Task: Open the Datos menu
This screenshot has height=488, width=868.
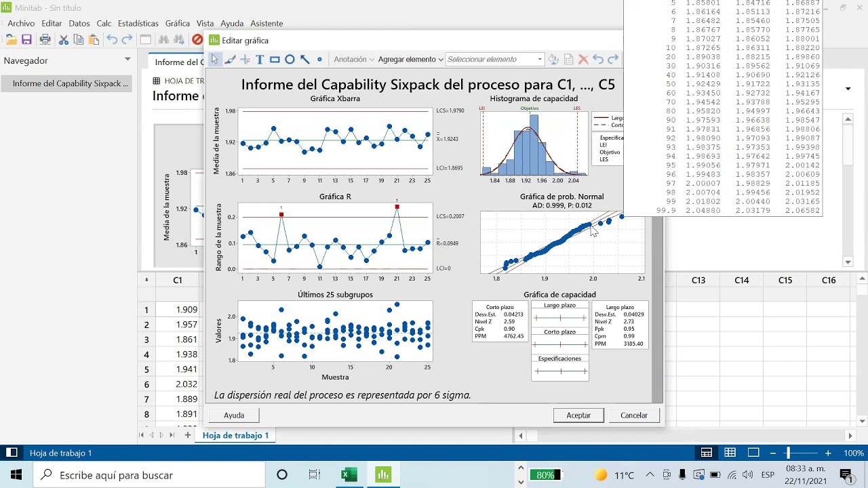Action: pyautogui.click(x=79, y=23)
